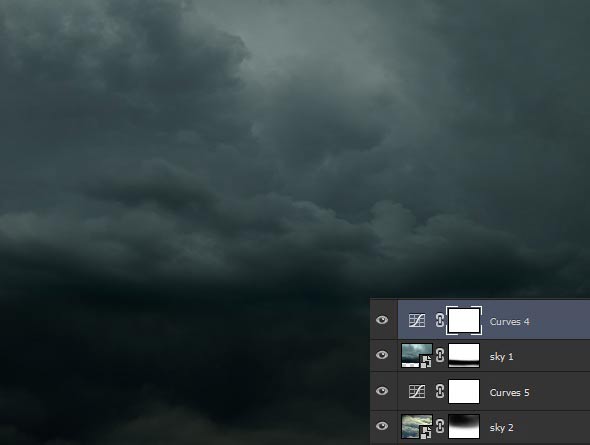
Task: Hide the Curves 5 layer
Action: pos(382,391)
